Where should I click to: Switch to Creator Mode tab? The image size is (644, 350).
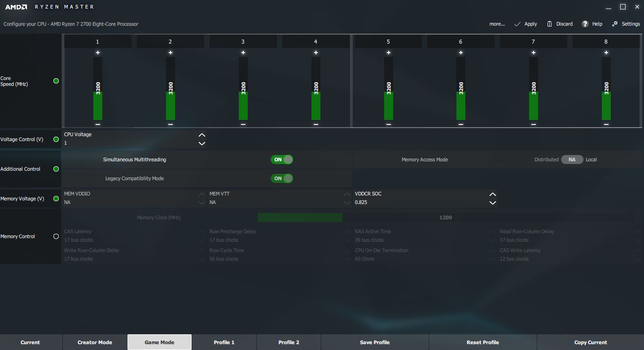click(95, 342)
